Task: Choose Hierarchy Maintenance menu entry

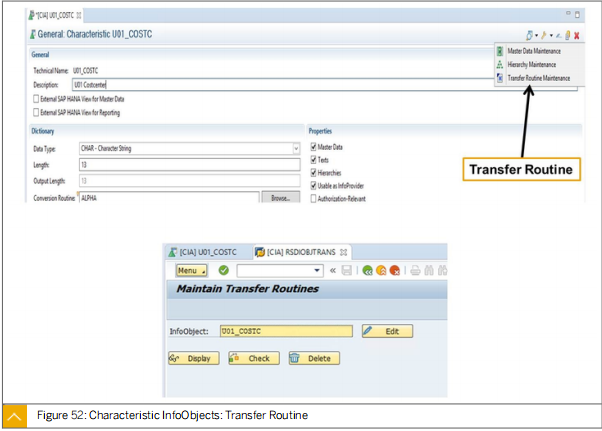Action: click(531, 64)
